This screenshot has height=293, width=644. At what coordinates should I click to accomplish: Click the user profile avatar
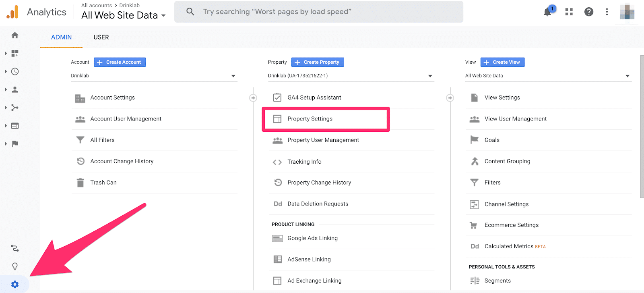tap(627, 12)
